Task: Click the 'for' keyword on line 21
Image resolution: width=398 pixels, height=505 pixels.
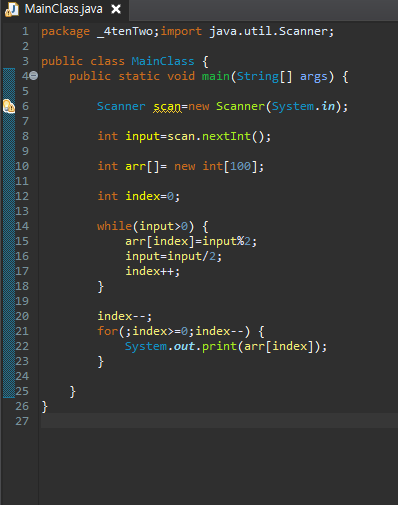Action: click(x=108, y=331)
